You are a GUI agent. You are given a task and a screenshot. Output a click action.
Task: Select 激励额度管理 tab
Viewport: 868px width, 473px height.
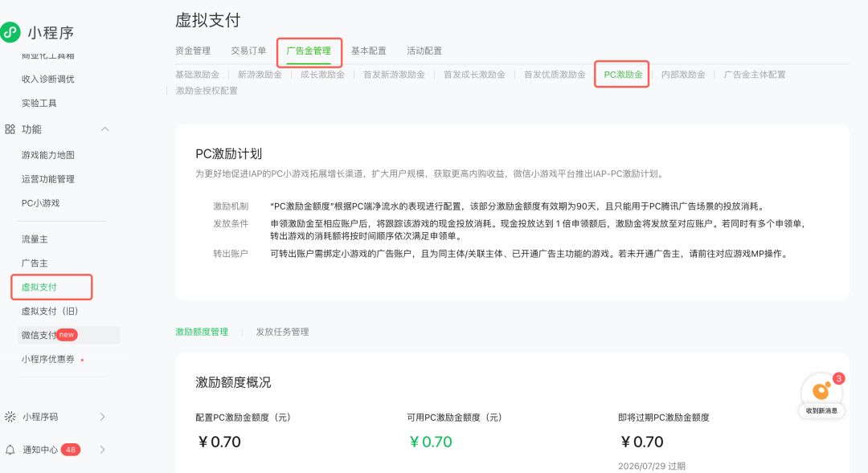click(202, 332)
